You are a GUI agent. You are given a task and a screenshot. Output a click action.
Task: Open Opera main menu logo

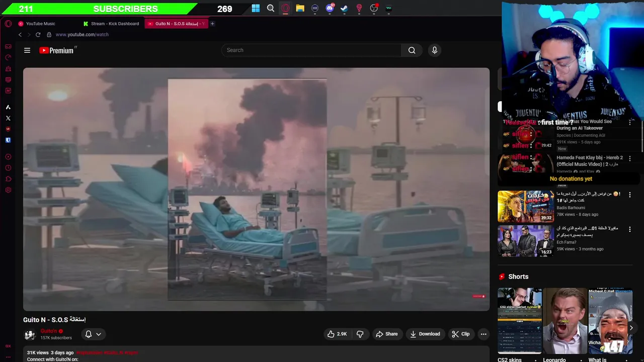(8, 24)
